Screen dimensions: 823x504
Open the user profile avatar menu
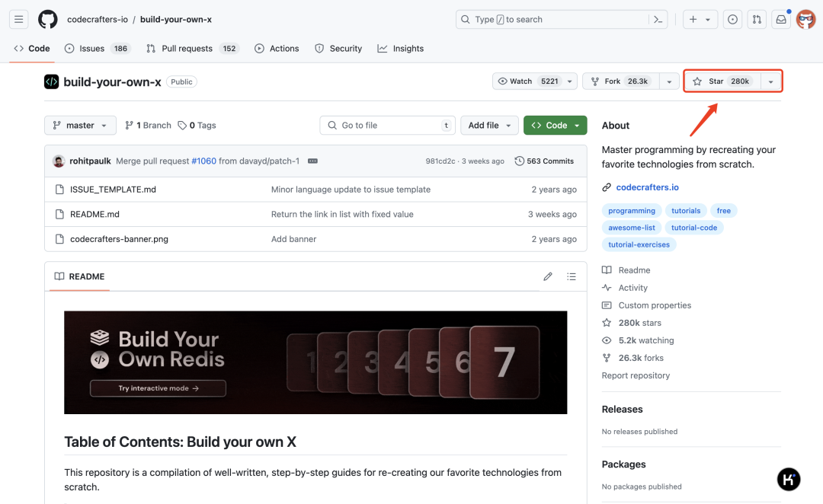[x=805, y=19]
